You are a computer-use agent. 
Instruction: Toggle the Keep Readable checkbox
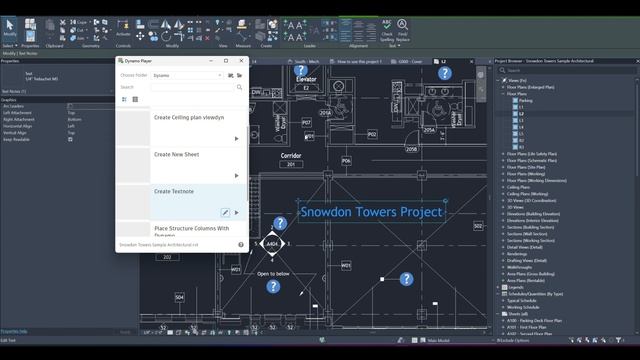pos(70,140)
